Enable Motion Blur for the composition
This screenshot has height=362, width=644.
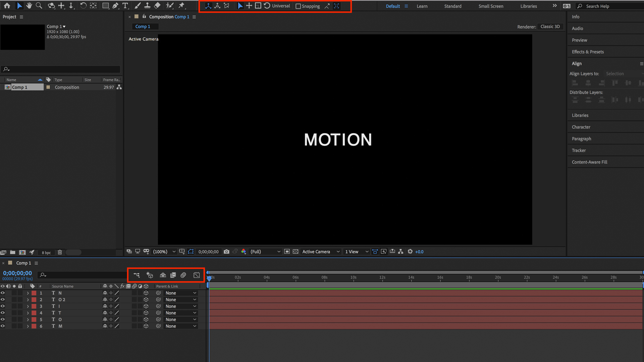click(183, 275)
